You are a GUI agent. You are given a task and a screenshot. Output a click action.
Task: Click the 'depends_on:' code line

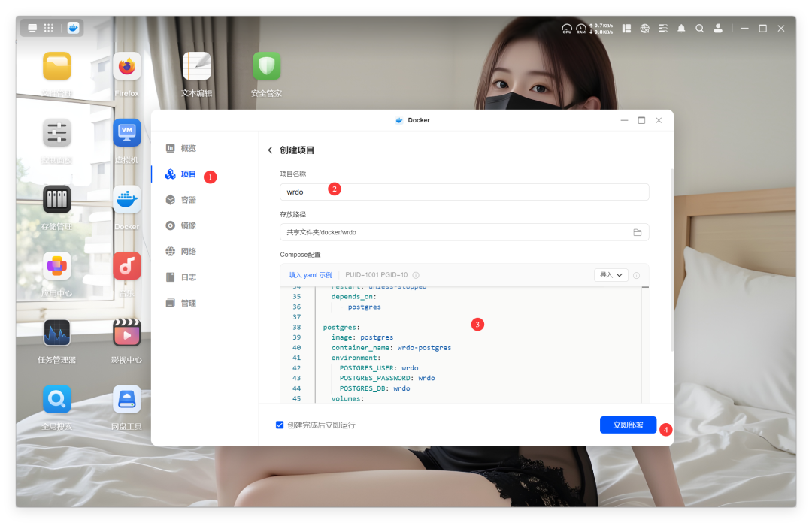353,297
